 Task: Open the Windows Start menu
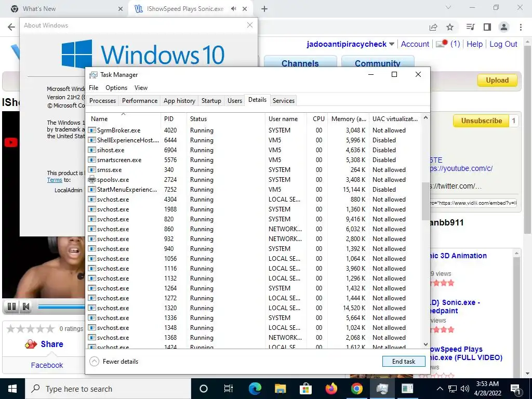point(12,389)
